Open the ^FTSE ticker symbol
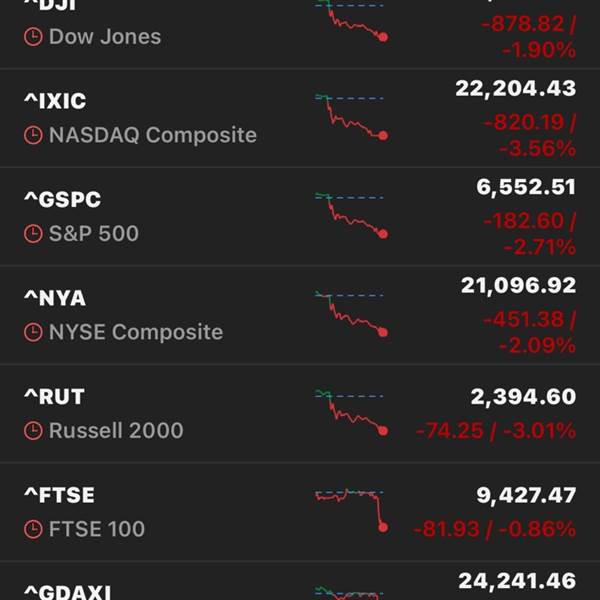 pos(59,495)
